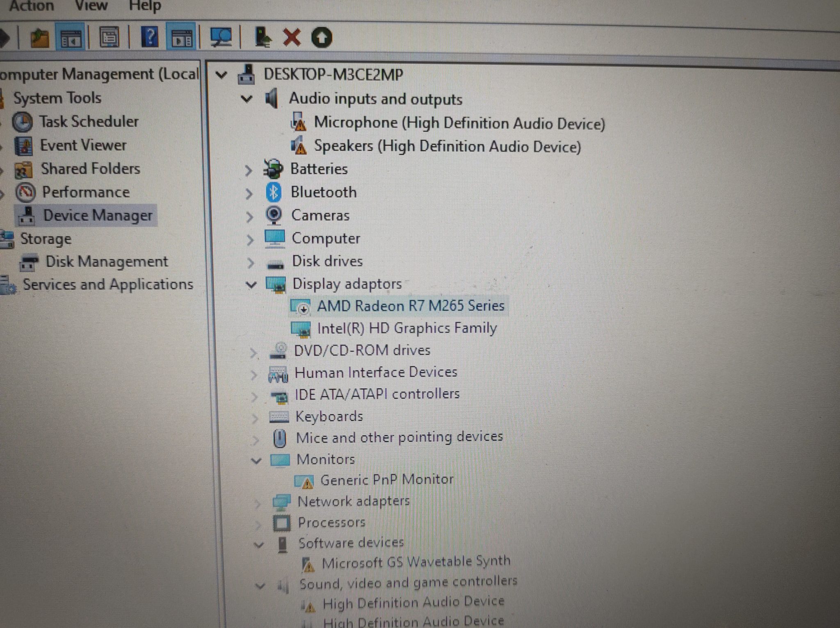Click the Processors category icon
This screenshot has height=628, width=840.
(282, 523)
